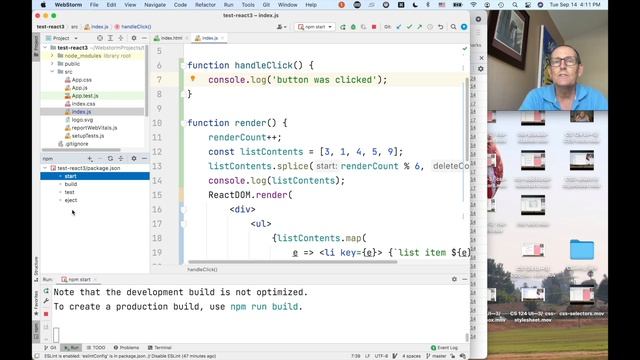Viewport: 640px width, 360px height.
Task: Click the macOS Spotlight search icon
Action: [x=515, y=5]
